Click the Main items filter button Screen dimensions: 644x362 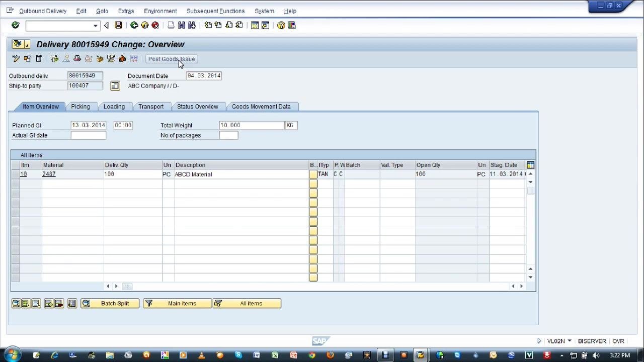[x=177, y=304]
